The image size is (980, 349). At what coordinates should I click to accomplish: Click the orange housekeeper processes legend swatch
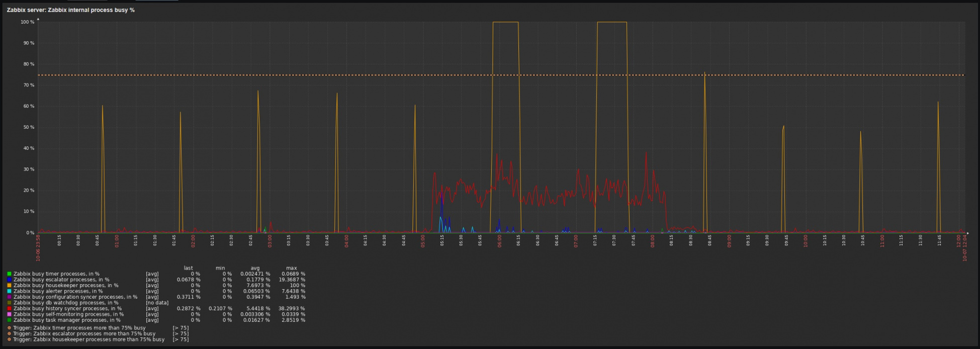click(x=9, y=286)
